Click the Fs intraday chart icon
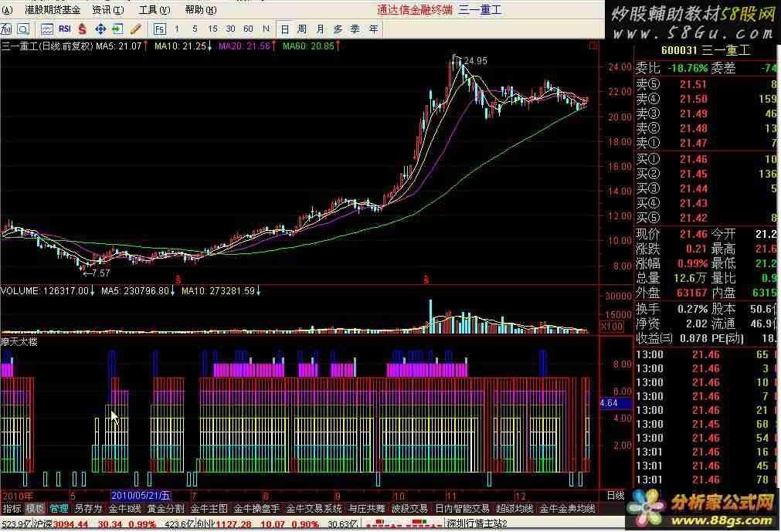The image size is (781, 532). (159, 29)
